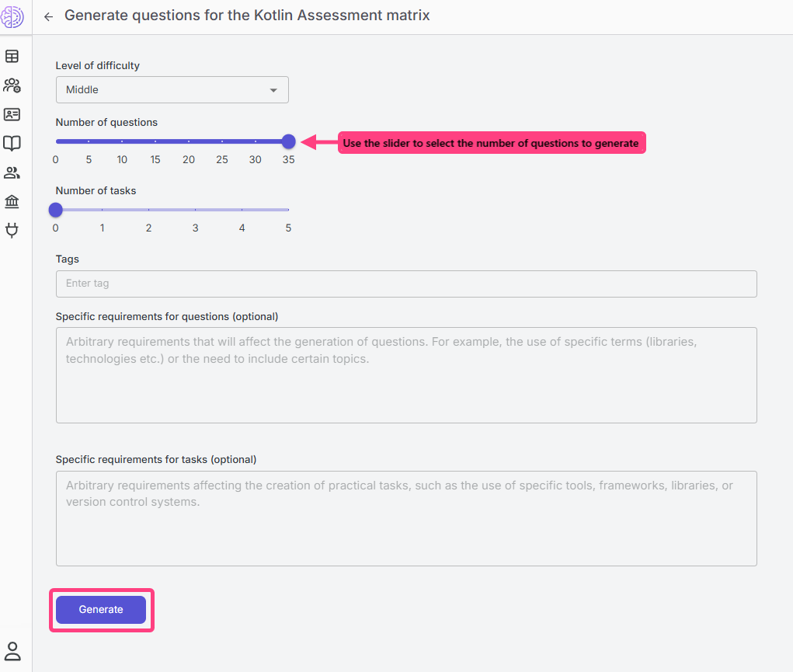Screen dimensions: 793x672
Task: Click the Middle dropdown arrow
Action: [273, 90]
